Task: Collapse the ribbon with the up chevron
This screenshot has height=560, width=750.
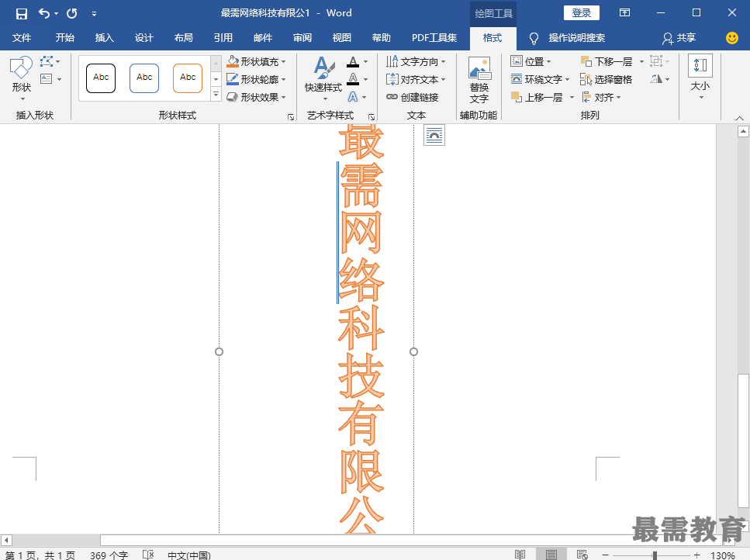Action: [x=739, y=118]
